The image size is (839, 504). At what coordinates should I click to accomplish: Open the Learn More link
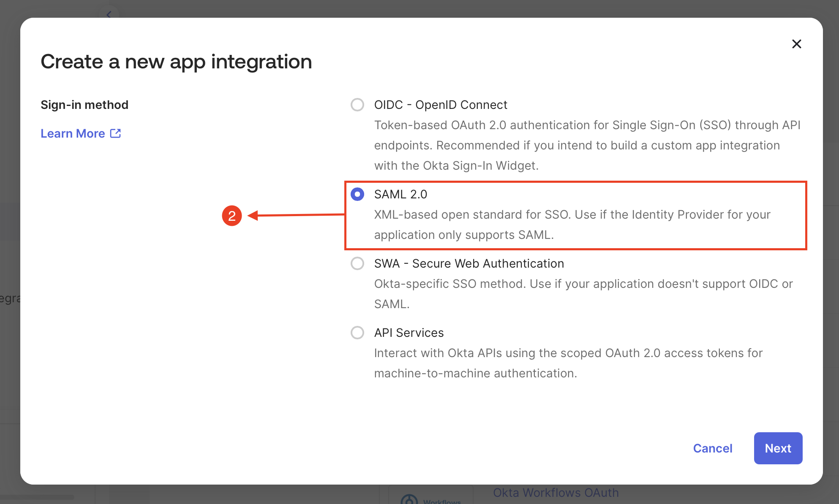tap(73, 133)
